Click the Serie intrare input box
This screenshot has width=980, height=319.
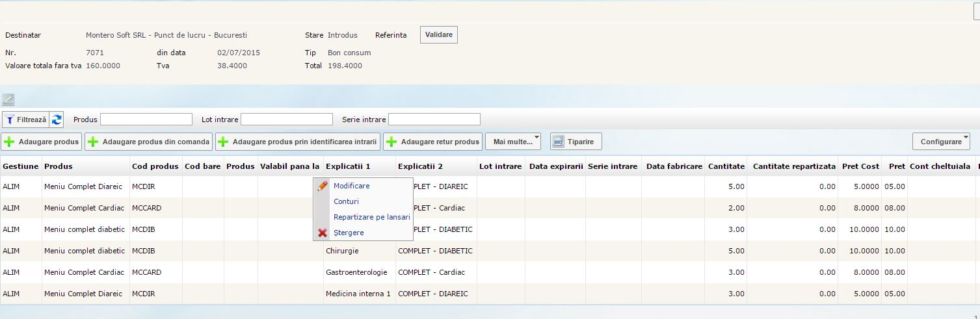click(434, 120)
